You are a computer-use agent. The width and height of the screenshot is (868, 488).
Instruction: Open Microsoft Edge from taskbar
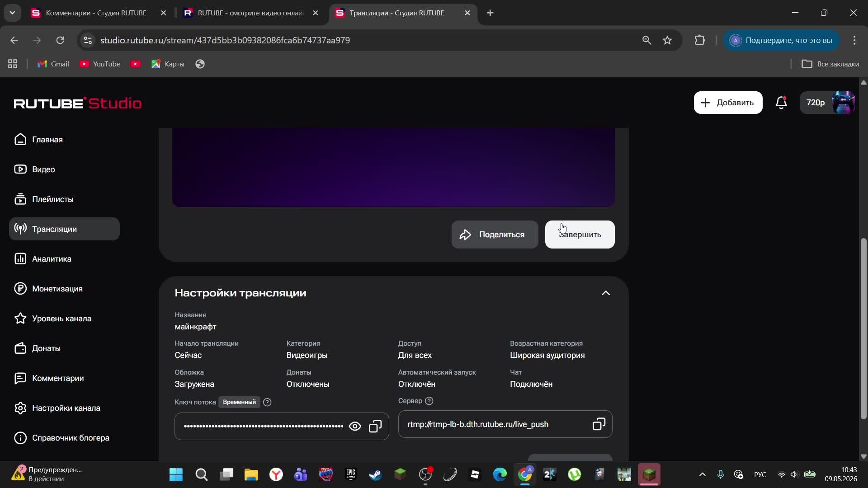click(500, 475)
